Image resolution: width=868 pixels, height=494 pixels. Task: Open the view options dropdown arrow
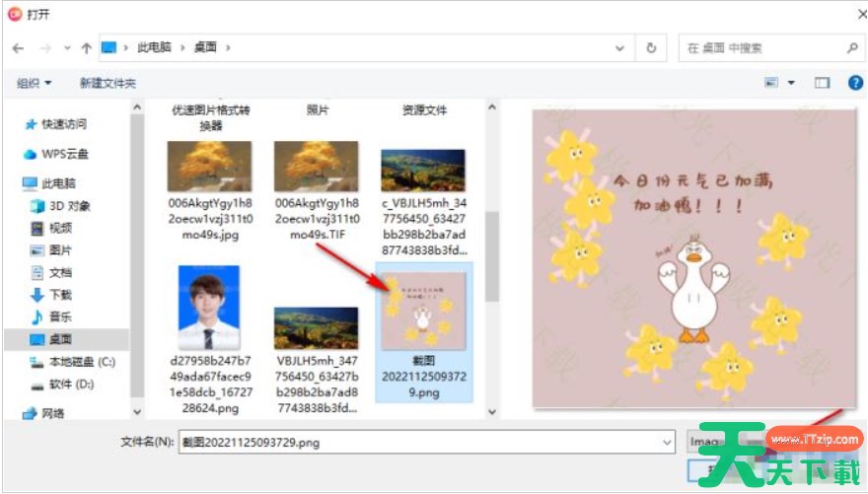point(791,83)
